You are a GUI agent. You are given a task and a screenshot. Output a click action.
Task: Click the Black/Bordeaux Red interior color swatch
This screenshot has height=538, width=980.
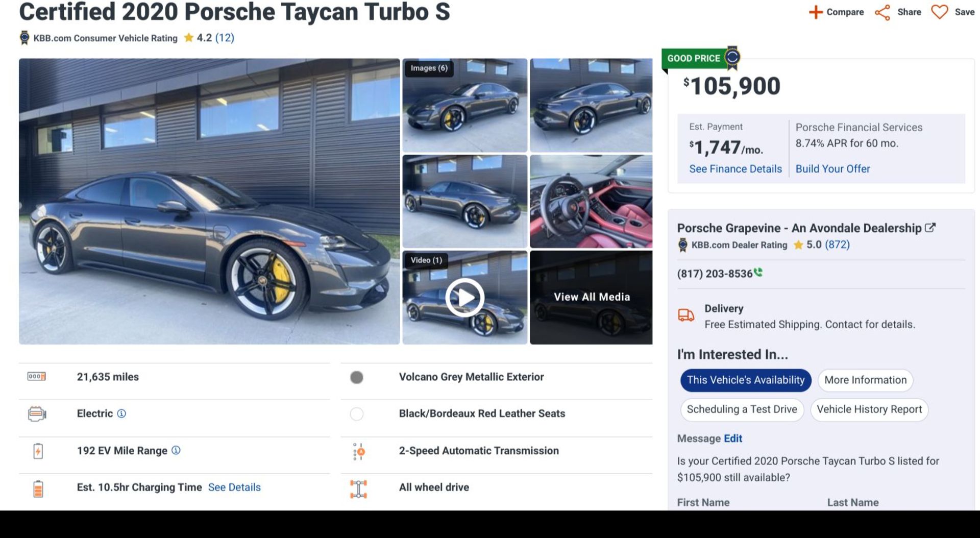pos(357,414)
